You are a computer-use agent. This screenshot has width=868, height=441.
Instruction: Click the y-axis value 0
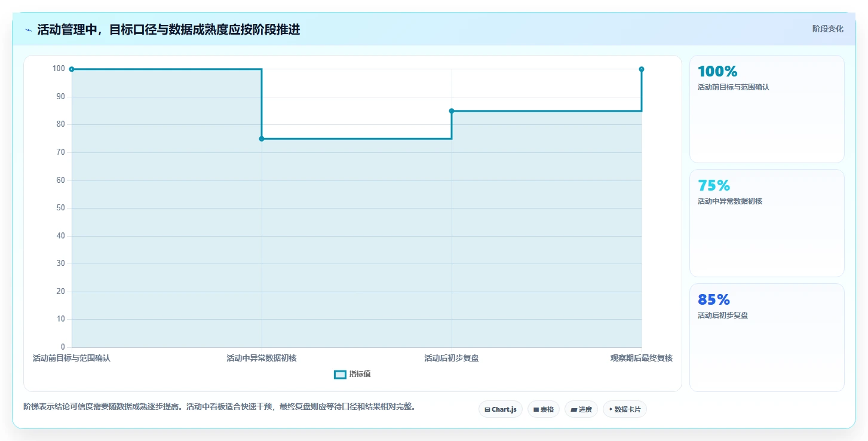click(63, 347)
